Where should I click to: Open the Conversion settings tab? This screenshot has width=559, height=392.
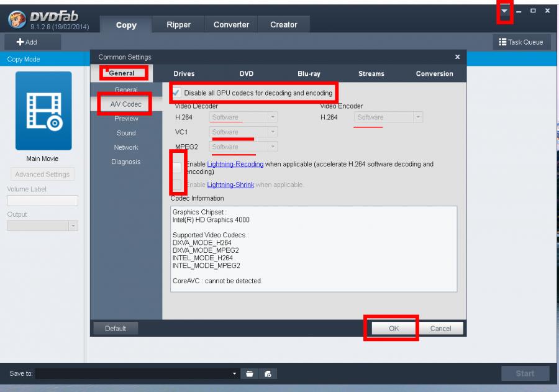434,73
